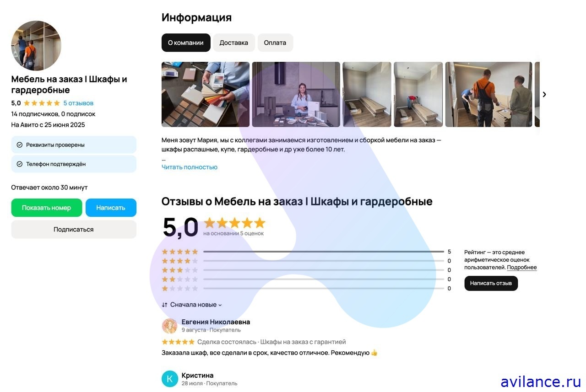Switch to the Оплата tab
The width and height of the screenshot is (586, 392).
(275, 43)
